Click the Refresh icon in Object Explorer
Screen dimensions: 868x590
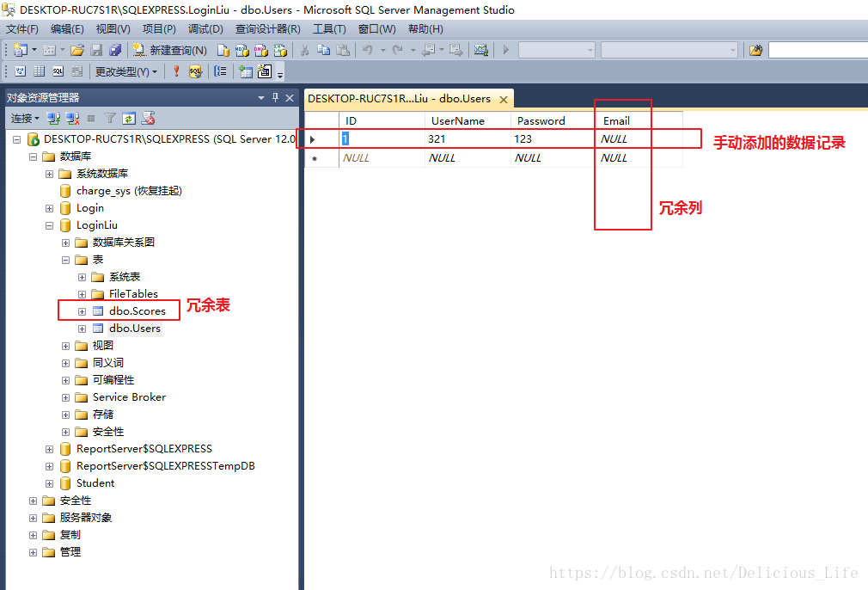[x=128, y=118]
